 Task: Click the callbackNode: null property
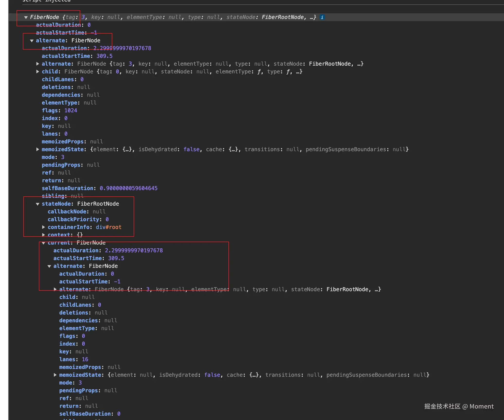click(x=76, y=212)
